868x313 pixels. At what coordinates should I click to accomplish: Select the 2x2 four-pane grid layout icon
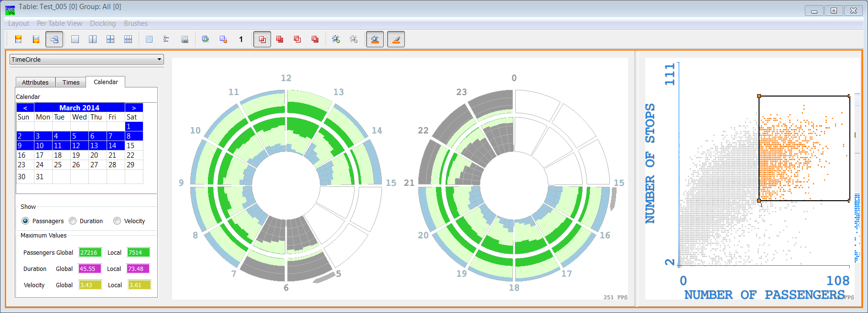point(110,39)
